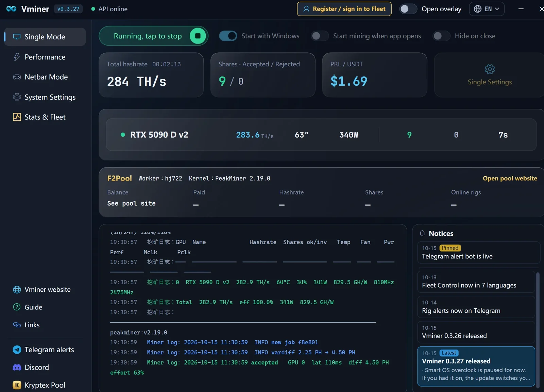Click the Kryptex Pool K icon
Screen dimensions: 544x392
17,385
